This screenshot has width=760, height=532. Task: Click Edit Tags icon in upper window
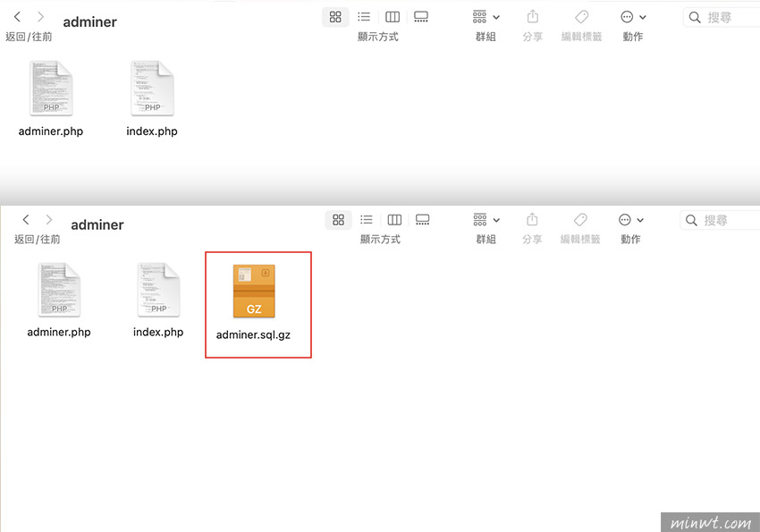tap(582, 17)
